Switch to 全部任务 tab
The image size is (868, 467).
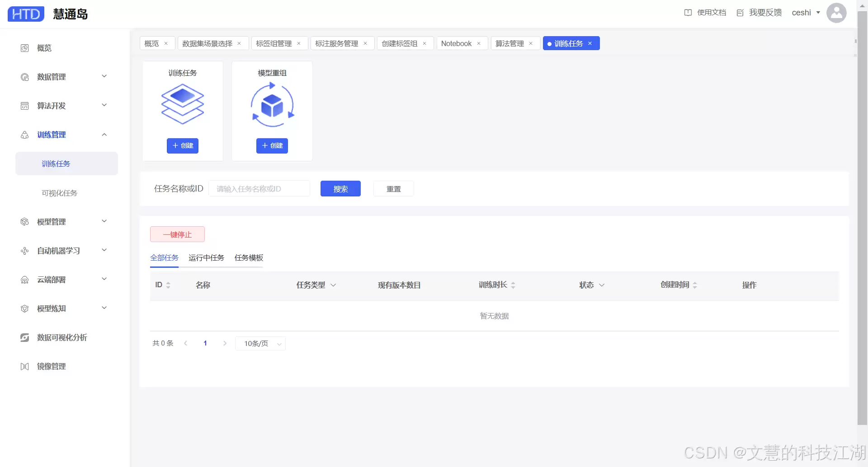click(x=164, y=257)
